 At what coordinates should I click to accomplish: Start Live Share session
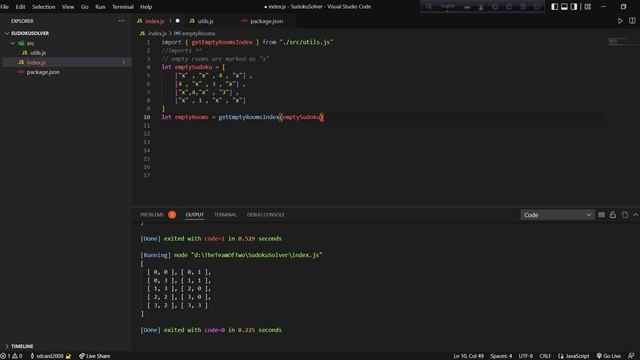pyautogui.click(x=94, y=356)
